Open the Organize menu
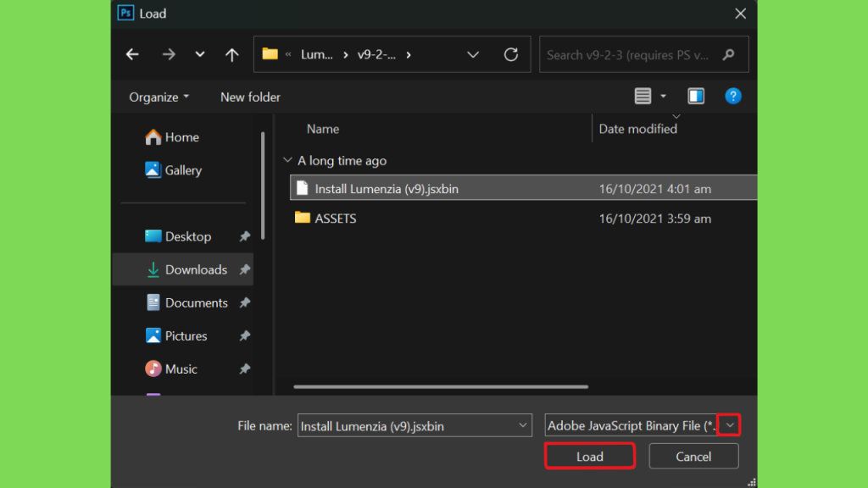Screen dimensions: 868x488 point(159,97)
